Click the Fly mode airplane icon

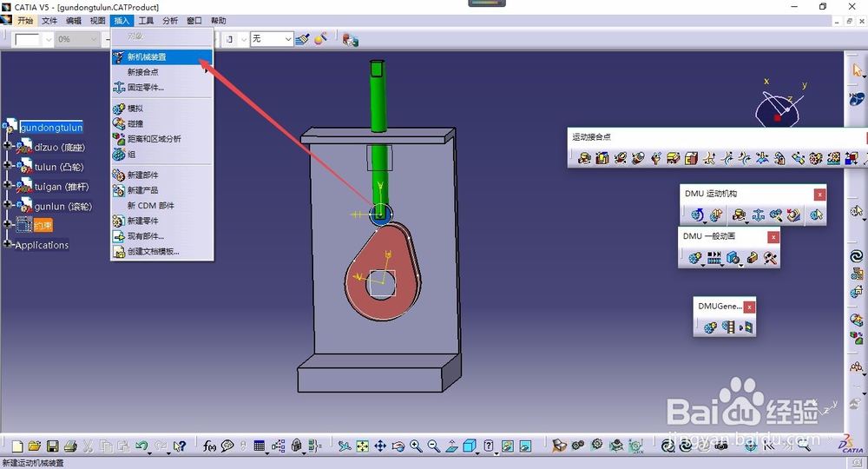(345, 446)
